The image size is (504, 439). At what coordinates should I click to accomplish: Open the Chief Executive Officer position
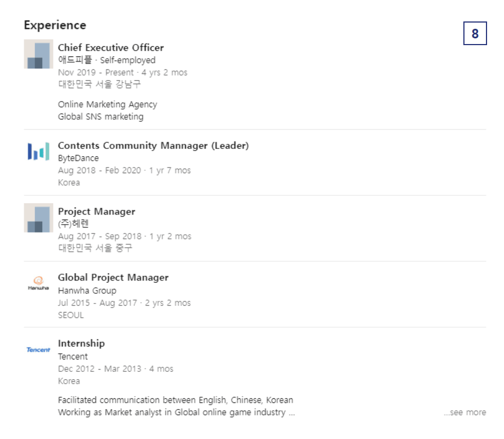click(x=111, y=47)
